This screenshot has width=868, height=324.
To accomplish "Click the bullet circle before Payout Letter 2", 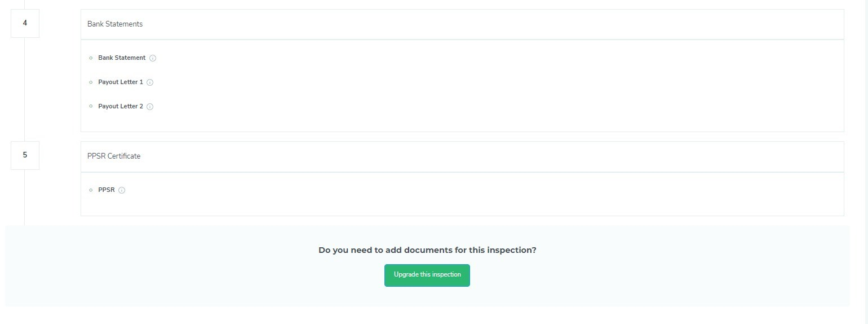I will tap(91, 107).
